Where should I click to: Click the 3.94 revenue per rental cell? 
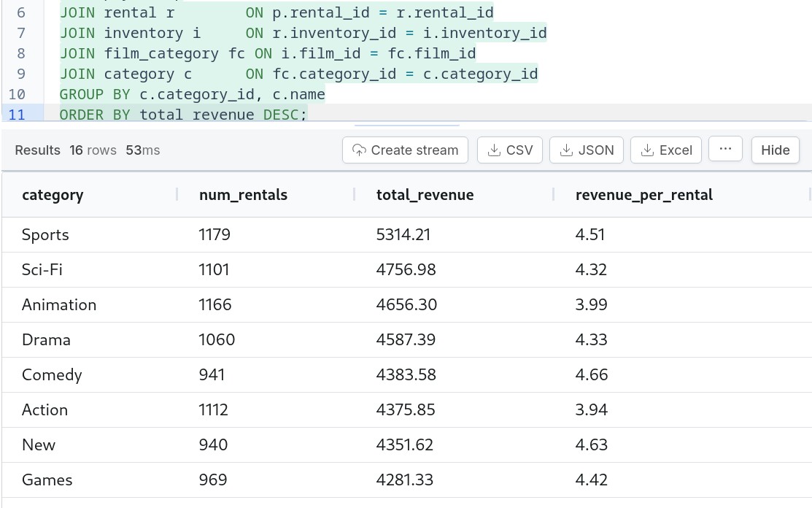(592, 409)
